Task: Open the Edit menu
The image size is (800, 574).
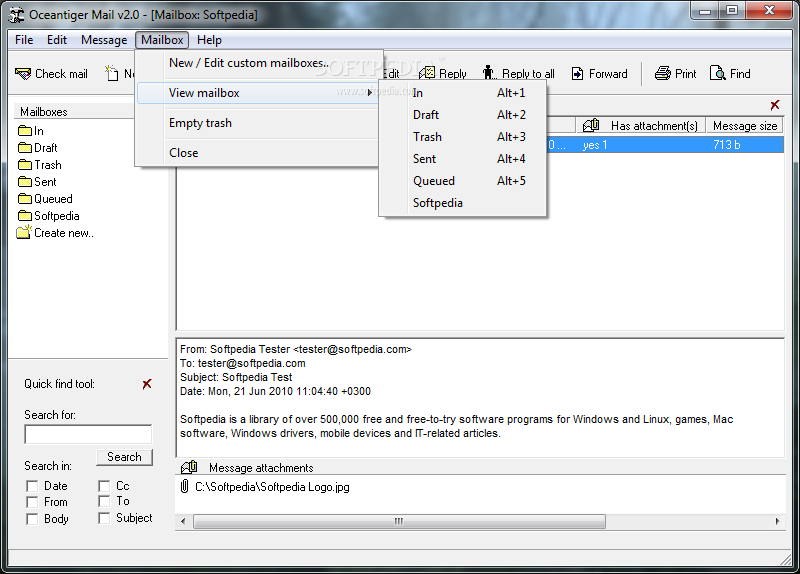Action: pos(57,40)
